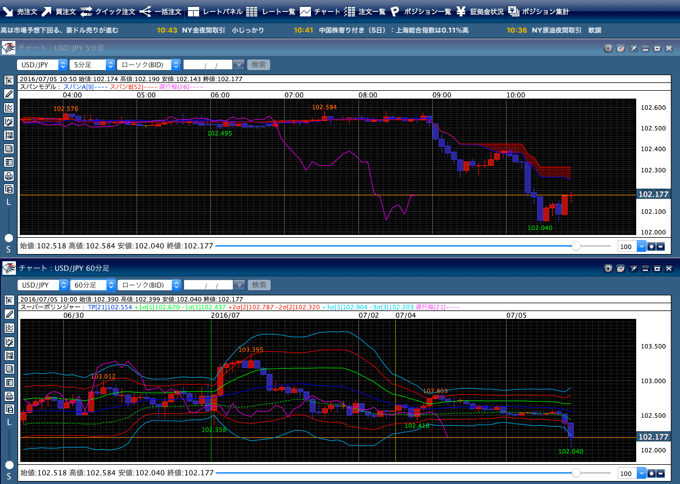Viewport: 680px width, 484px height.
Task: Open ローソク(BID) dropdown in 5分足 chart
Action: click(148, 65)
